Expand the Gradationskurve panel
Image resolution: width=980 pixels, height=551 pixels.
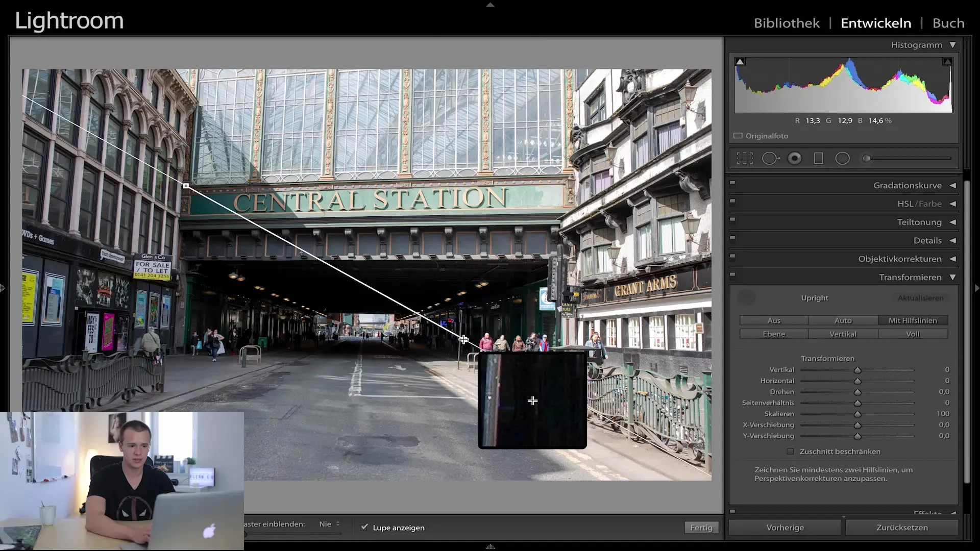pyautogui.click(x=952, y=186)
